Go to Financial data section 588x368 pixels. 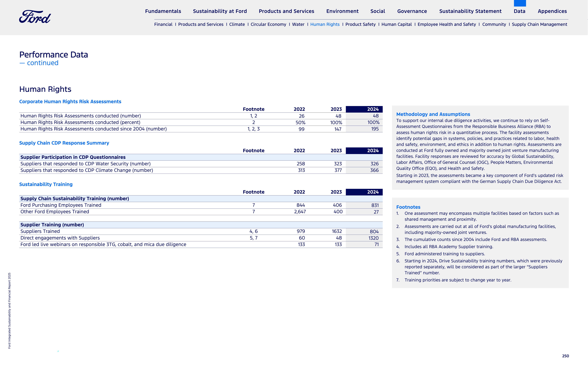point(163,24)
